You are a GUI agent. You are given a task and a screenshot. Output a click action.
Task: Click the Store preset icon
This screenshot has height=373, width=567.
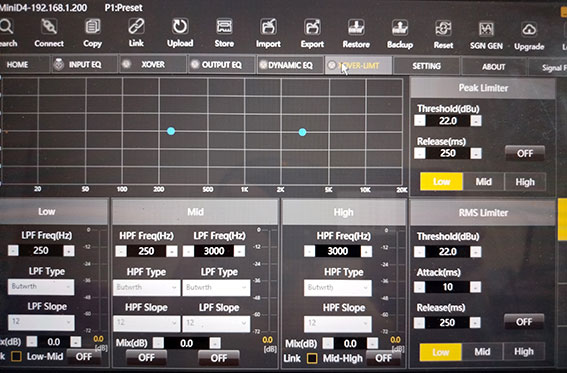224,27
